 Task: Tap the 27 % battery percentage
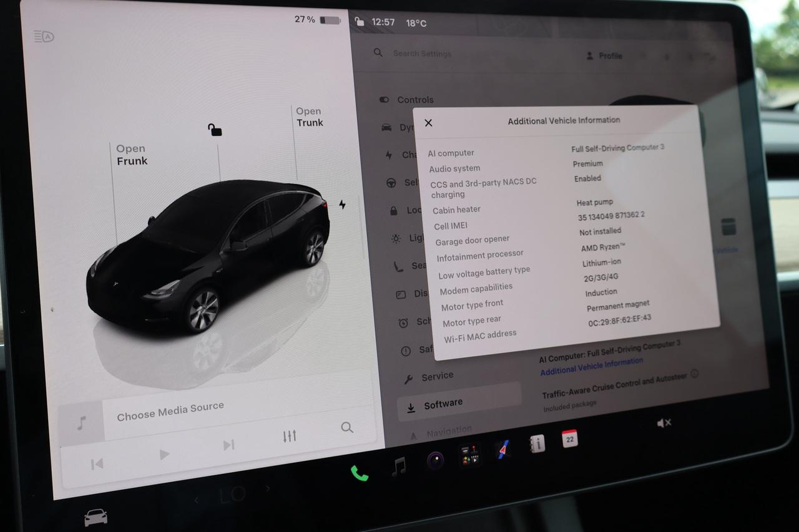pos(305,19)
